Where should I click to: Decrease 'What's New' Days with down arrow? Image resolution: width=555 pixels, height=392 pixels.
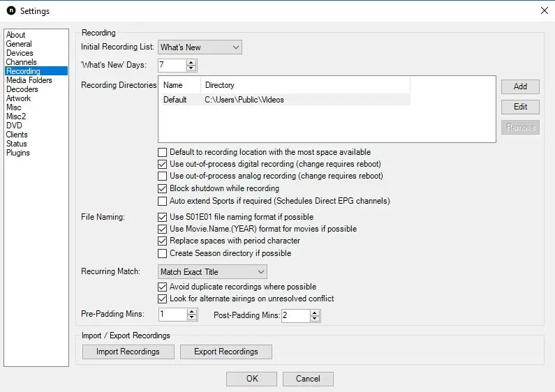[191, 68]
